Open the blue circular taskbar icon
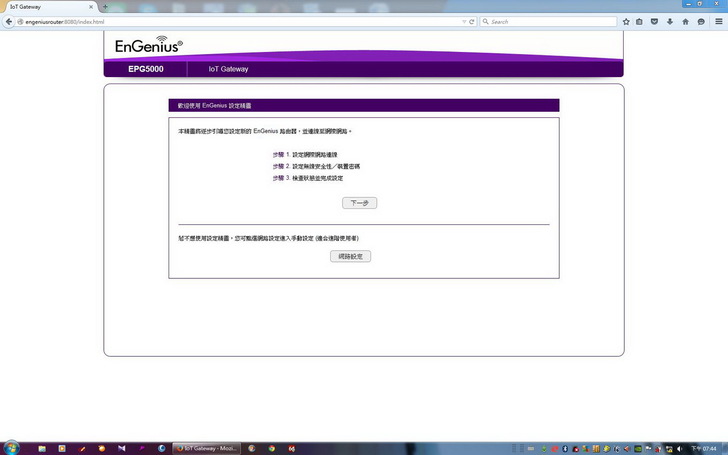Screen dimensions: 728x455 click(x=162, y=448)
